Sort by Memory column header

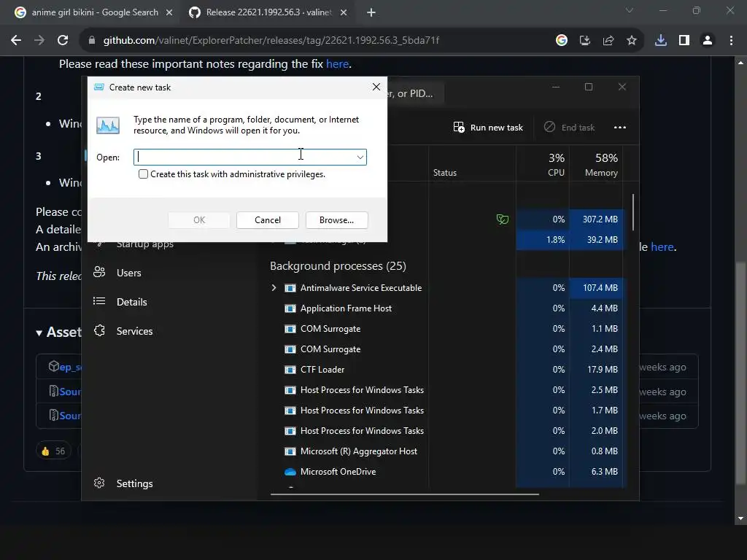click(x=597, y=164)
